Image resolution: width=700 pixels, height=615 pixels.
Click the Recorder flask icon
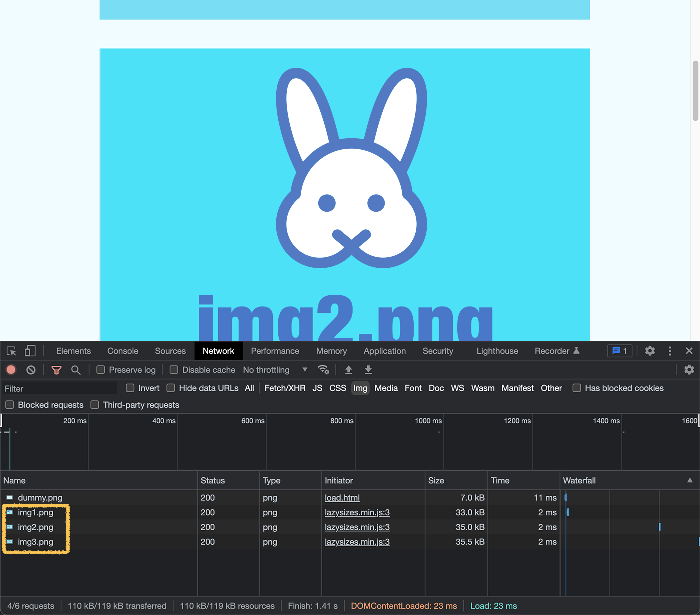(576, 350)
